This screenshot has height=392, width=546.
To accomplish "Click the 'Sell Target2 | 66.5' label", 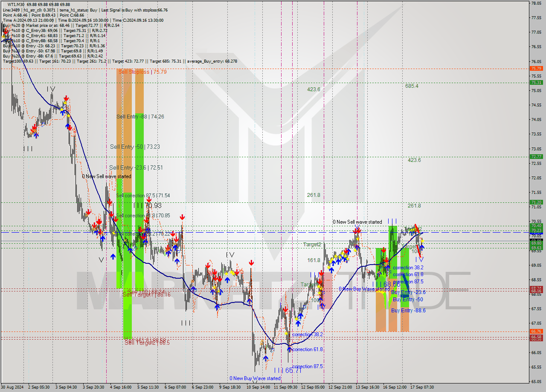I will 147,343.
